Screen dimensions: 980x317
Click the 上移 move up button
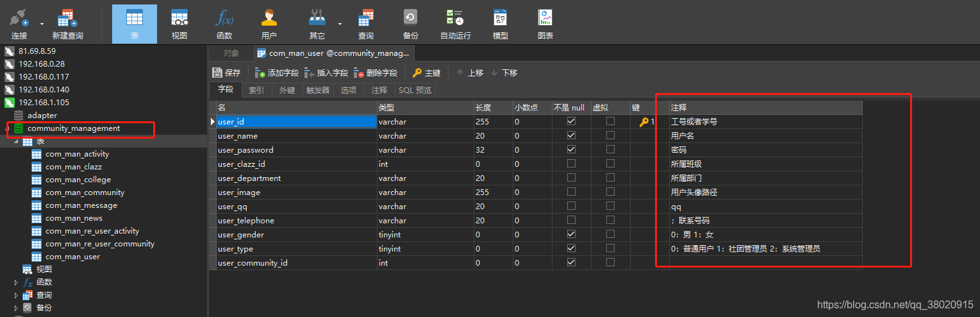click(470, 73)
